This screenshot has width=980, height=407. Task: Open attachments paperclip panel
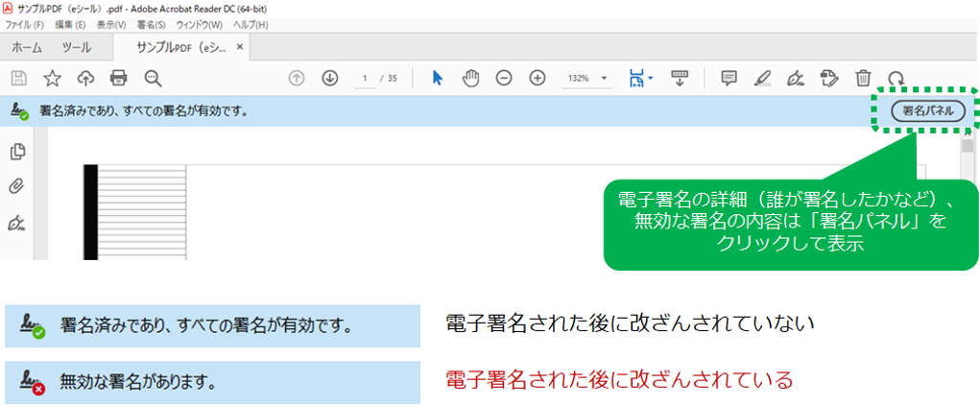(x=16, y=186)
